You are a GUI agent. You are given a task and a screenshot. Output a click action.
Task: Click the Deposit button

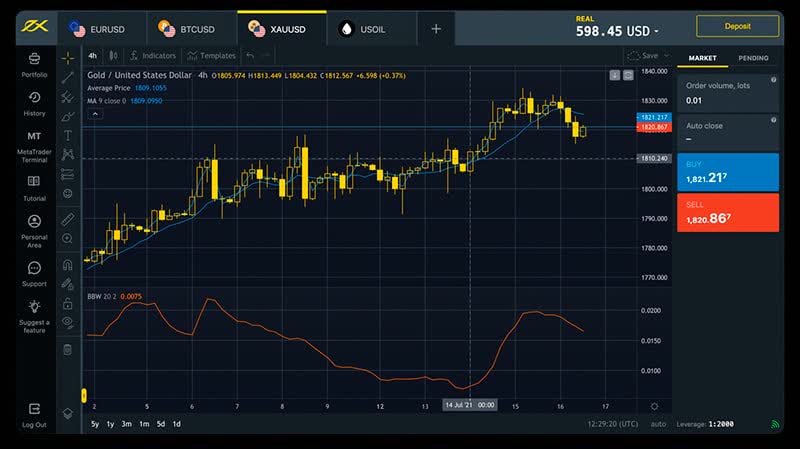pyautogui.click(x=737, y=26)
